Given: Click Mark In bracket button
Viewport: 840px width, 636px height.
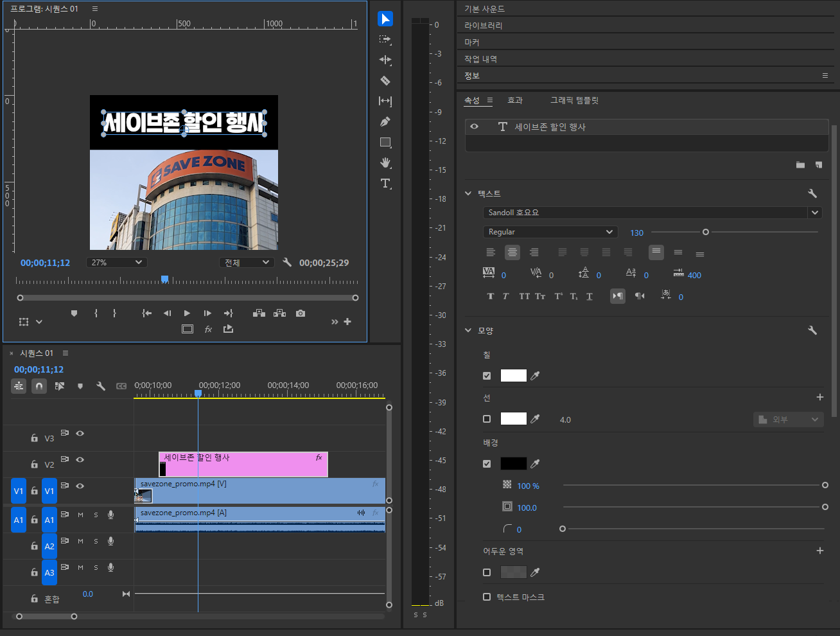Looking at the screenshot, I should pyautogui.click(x=96, y=314).
